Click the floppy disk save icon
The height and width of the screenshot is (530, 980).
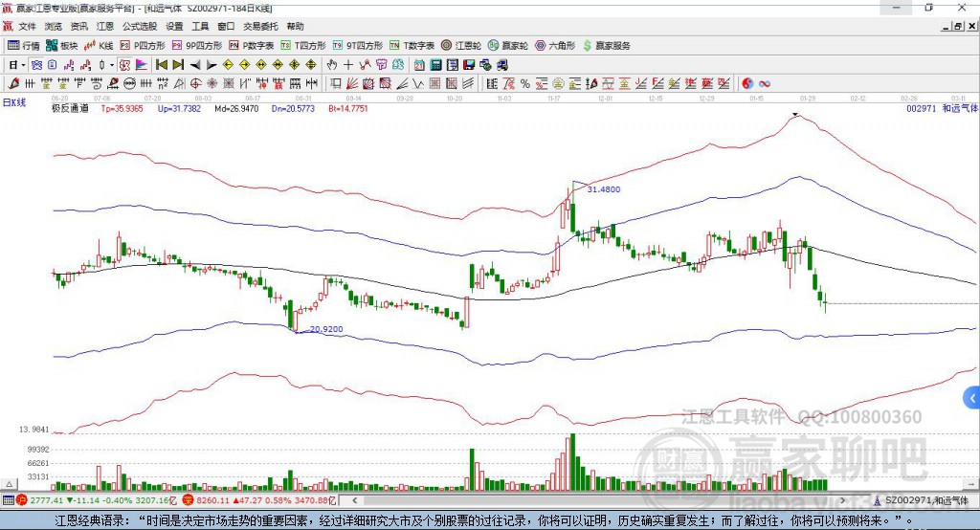click(x=469, y=65)
